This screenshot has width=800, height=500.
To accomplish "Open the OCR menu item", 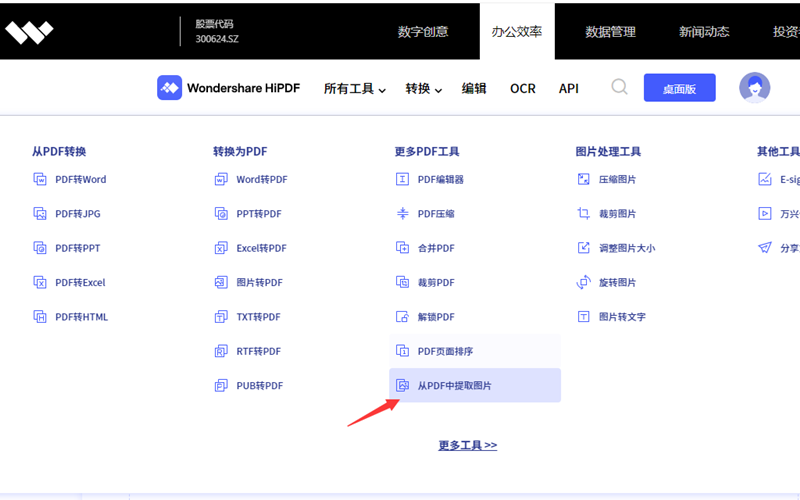I will coord(522,89).
